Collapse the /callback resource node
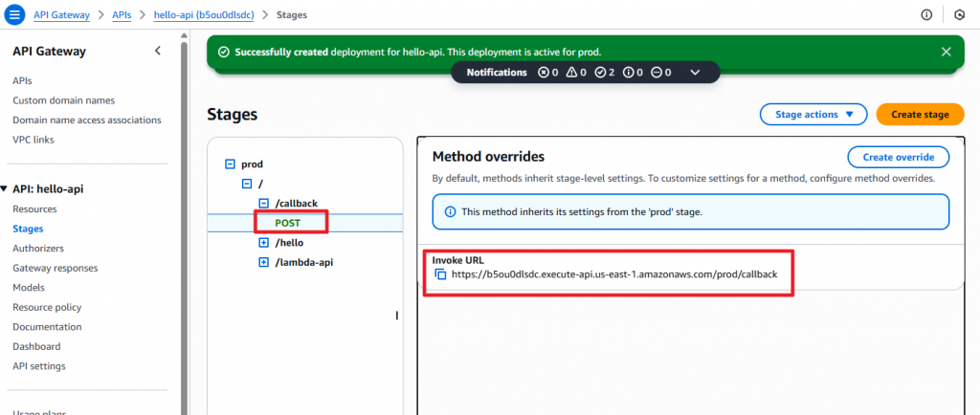The image size is (980, 415). [263, 204]
